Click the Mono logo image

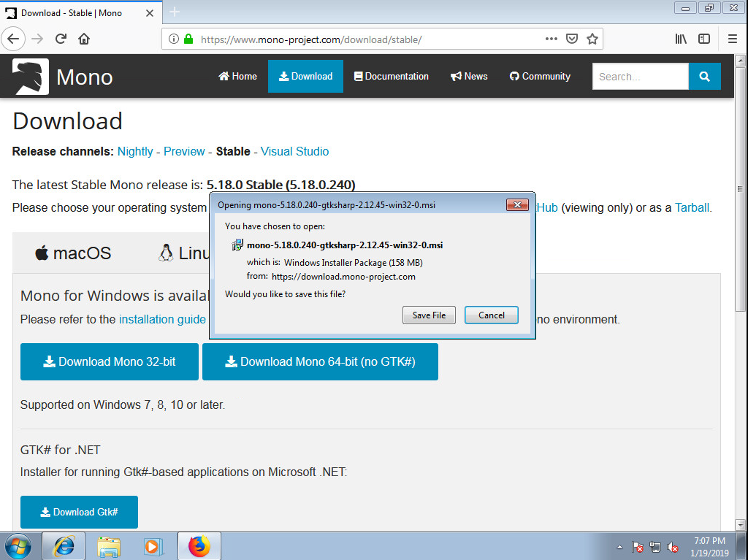pyautogui.click(x=31, y=77)
